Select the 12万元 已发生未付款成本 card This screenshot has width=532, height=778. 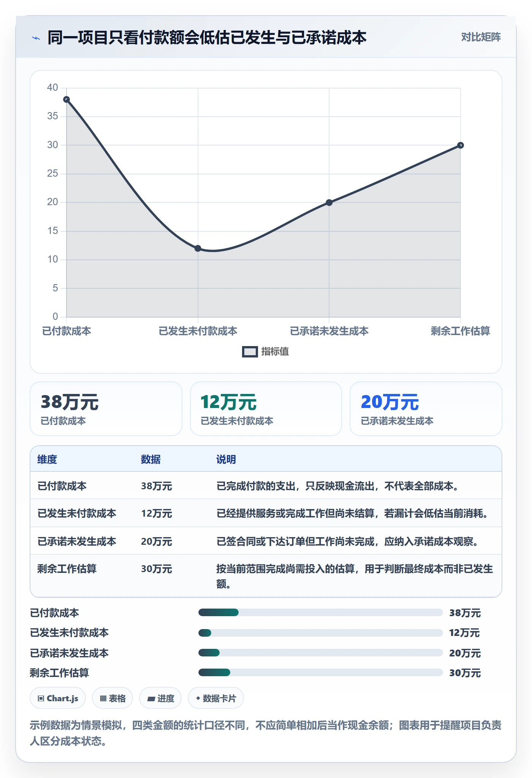[266, 409]
